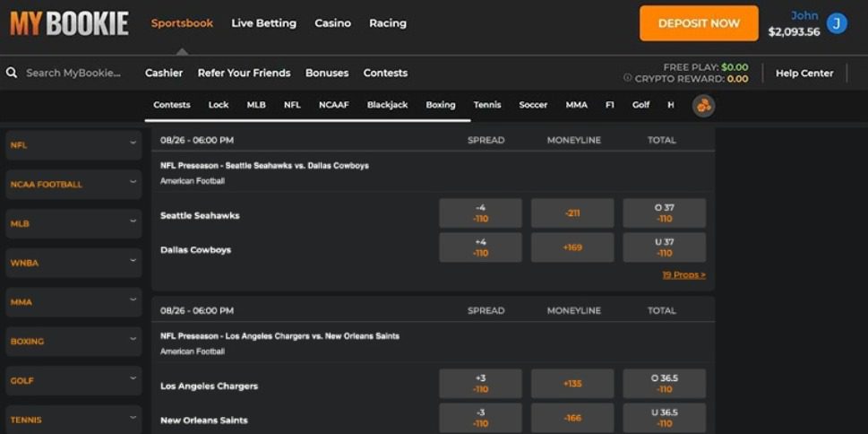868x434 pixels.
Task: Open the Sportsbook section
Action: [182, 23]
